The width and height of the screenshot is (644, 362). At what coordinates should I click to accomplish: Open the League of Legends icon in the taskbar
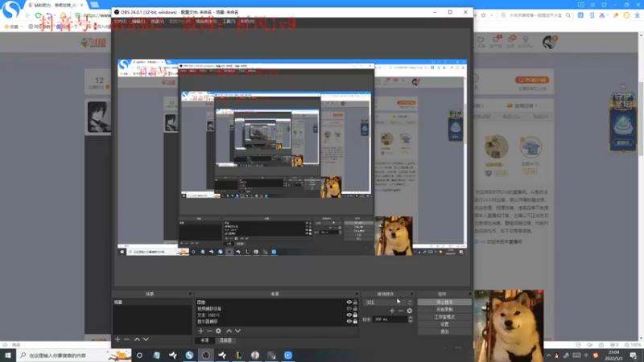click(238, 355)
